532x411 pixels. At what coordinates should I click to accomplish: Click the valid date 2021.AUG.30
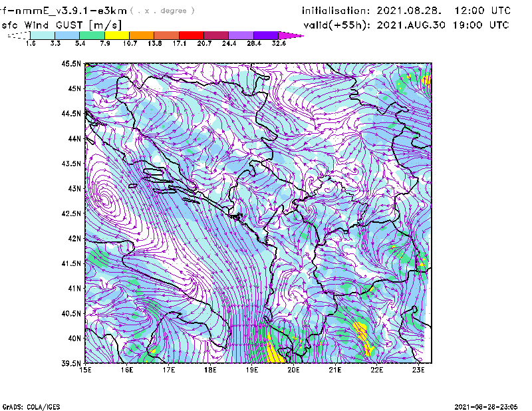[411, 25]
